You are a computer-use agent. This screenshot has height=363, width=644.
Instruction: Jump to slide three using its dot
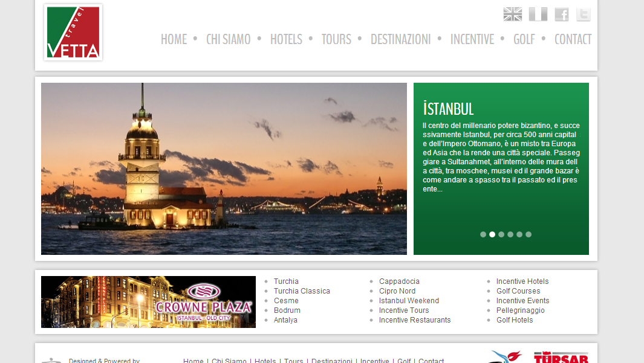click(x=501, y=234)
